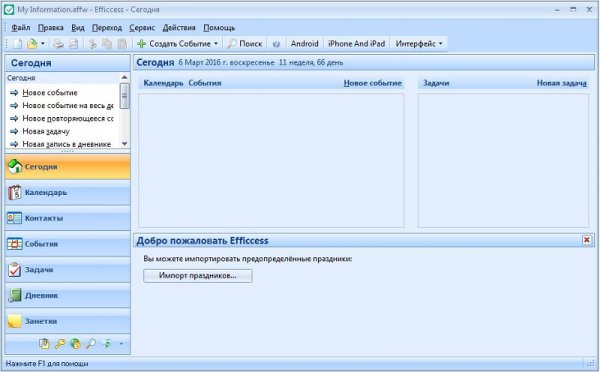Viewport: 600px width, 372px height.
Task: Click the sidebar list scrollbar thumb
Action: [124, 96]
